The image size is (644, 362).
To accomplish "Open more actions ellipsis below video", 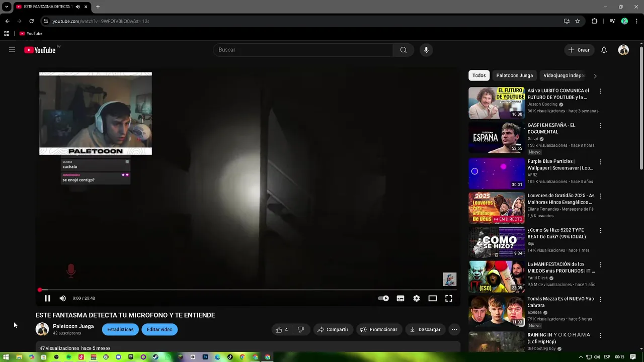I will click(x=454, y=329).
